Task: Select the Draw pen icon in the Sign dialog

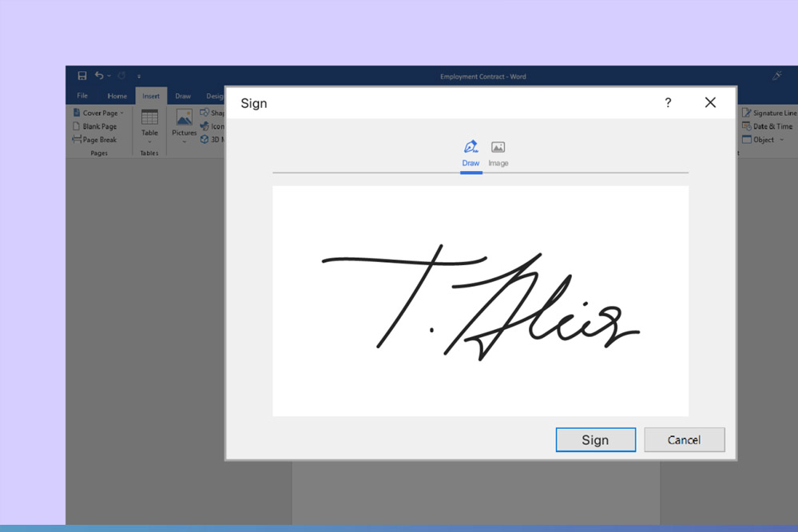Action: coord(470,147)
